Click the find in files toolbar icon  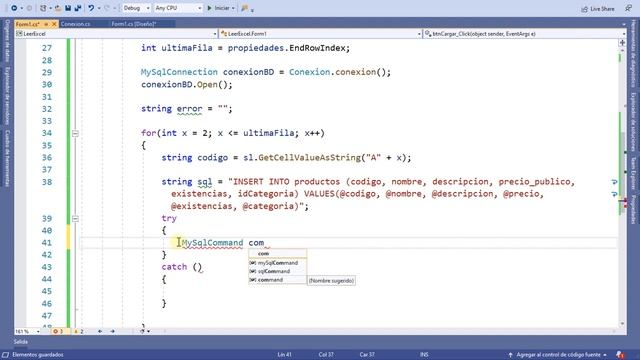tap(244, 8)
